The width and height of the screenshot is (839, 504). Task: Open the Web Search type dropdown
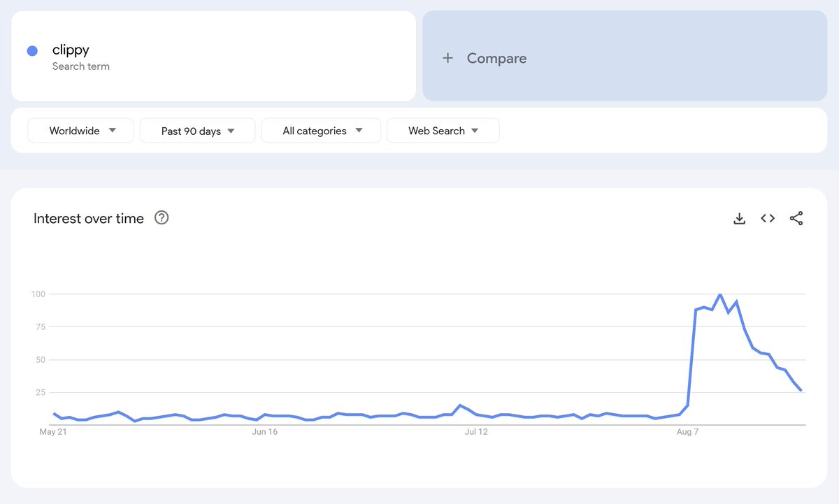coord(443,131)
